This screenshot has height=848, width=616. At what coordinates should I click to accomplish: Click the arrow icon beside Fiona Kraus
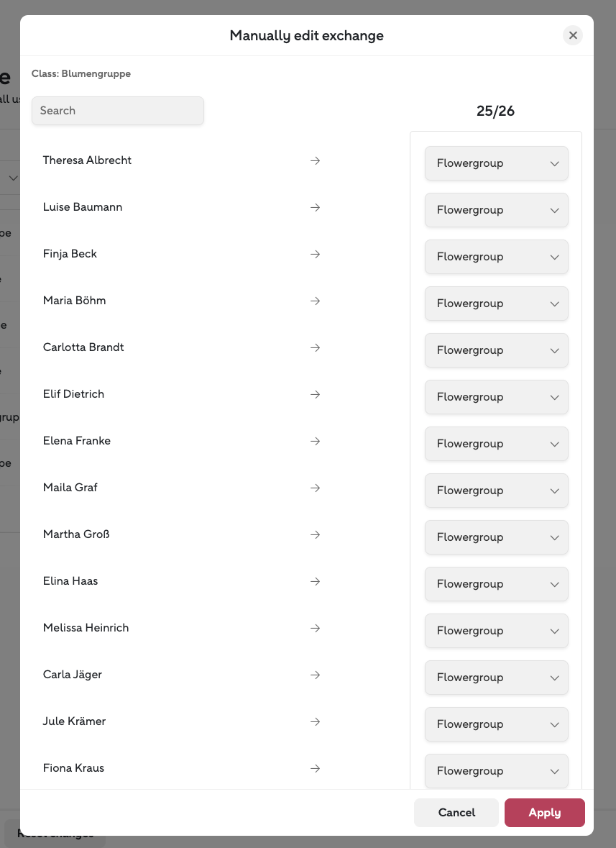point(315,768)
